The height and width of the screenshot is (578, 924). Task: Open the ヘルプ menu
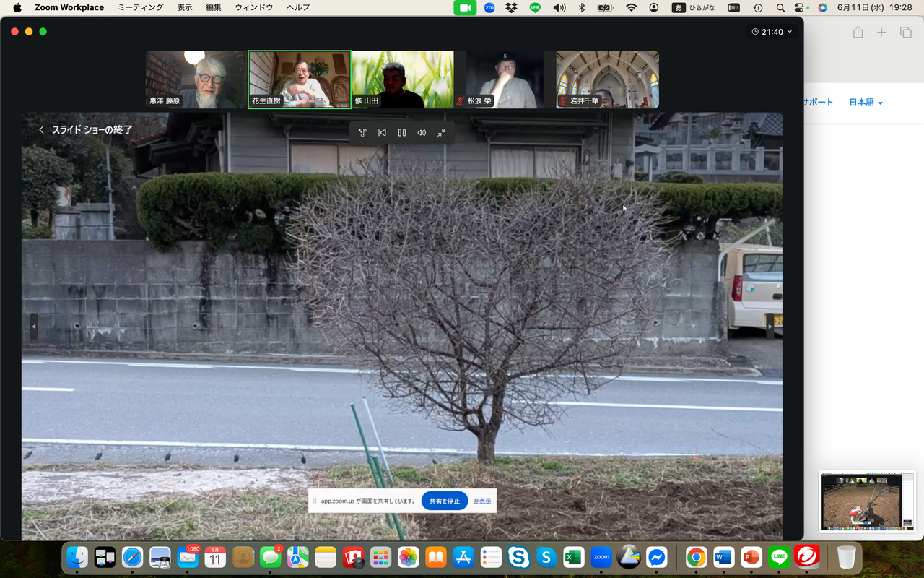[298, 7]
